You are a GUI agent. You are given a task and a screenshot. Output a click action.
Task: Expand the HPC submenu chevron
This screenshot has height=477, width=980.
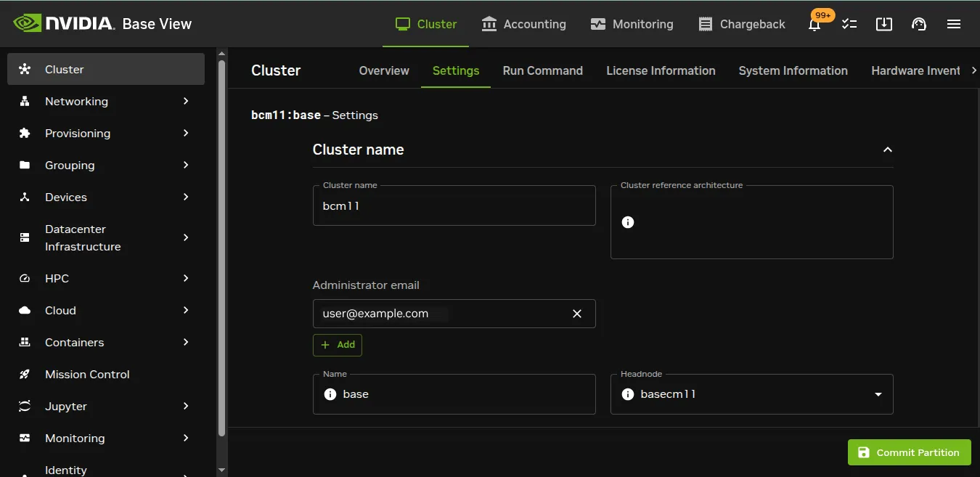pos(186,278)
